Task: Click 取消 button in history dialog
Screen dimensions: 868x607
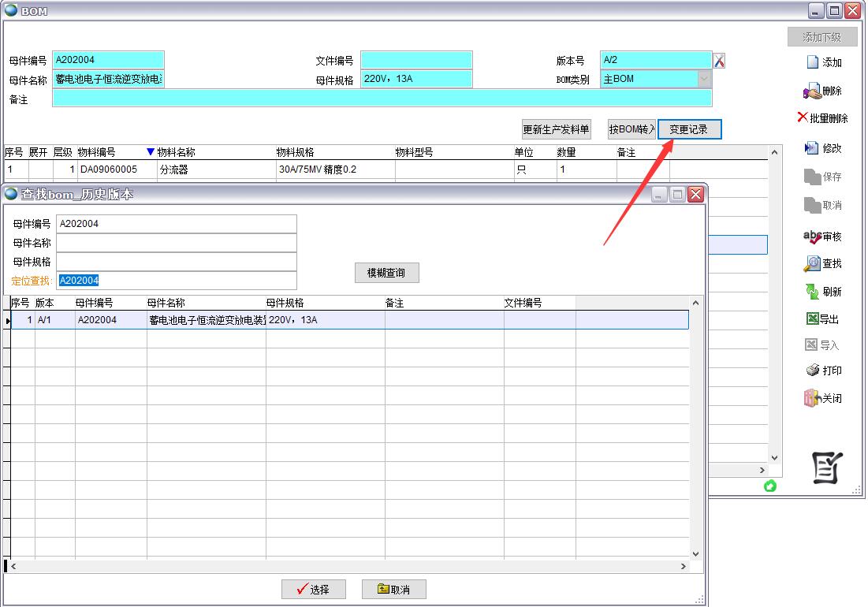Action: (394, 589)
